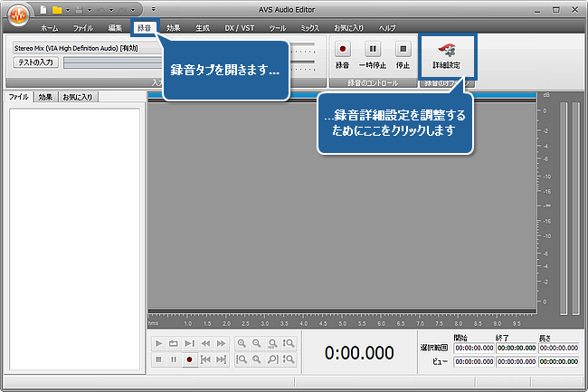Click the 5.0 mark on the timeline ruler
The height and width of the screenshot is (392, 588).
[342, 323]
